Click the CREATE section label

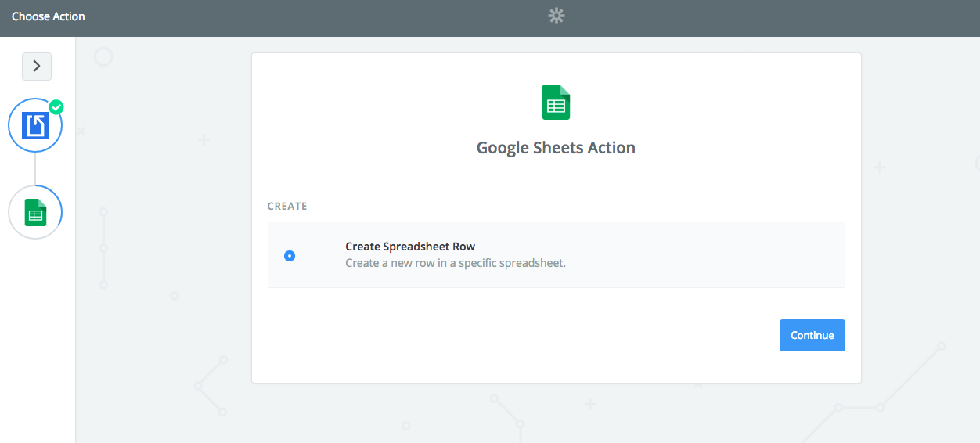point(287,207)
